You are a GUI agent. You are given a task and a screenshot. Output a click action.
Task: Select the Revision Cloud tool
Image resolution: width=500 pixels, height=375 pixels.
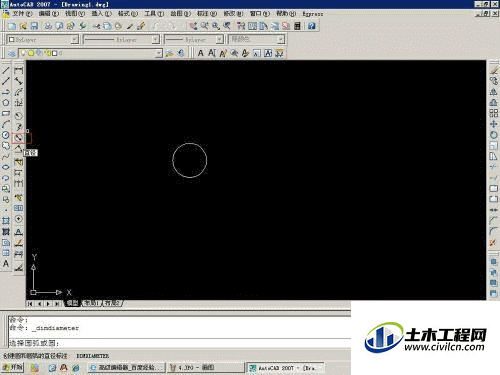tap(6, 146)
